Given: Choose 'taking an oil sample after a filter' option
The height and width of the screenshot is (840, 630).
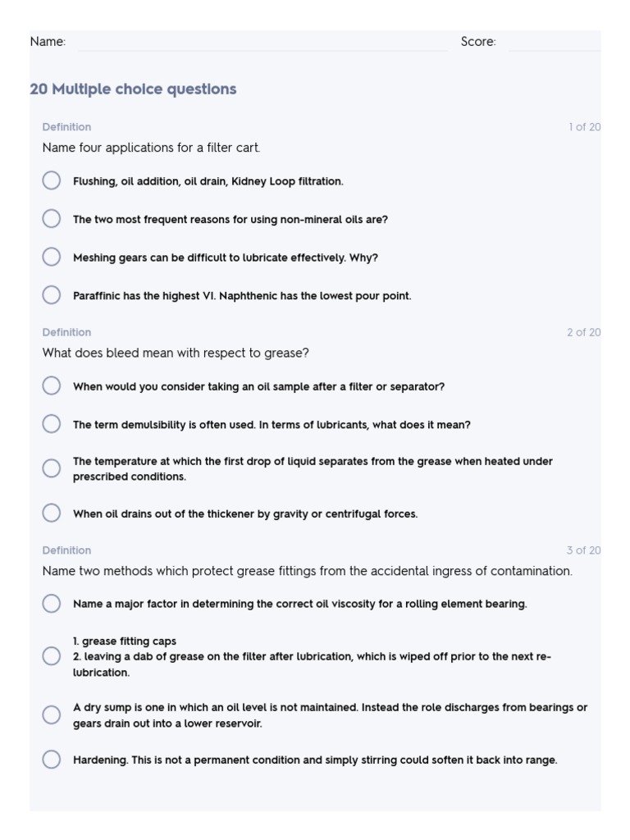Looking at the screenshot, I should [x=52, y=386].
